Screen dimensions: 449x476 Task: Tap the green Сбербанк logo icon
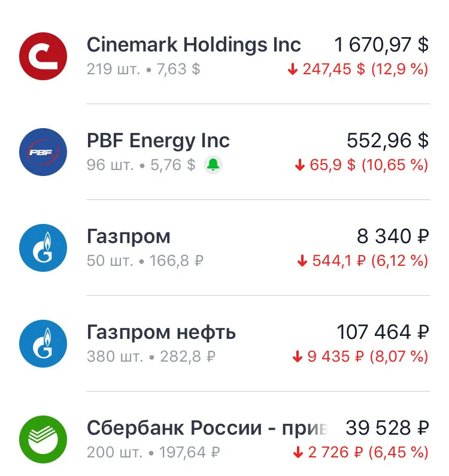43,439
